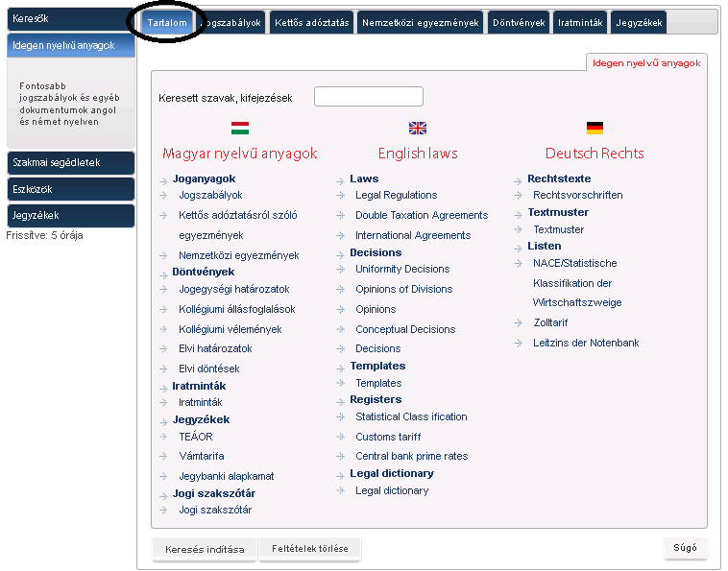This screenshot has height=571, width=728.
Task: Expand the Szakmai segédletek sidebar section
Action: [x=70, y=163]
